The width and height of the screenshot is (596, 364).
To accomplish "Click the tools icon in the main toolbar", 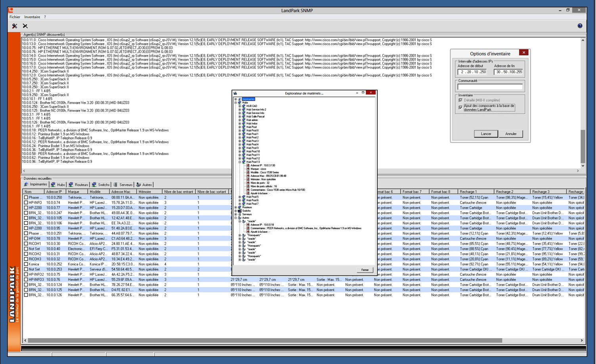I will (15, 26).
